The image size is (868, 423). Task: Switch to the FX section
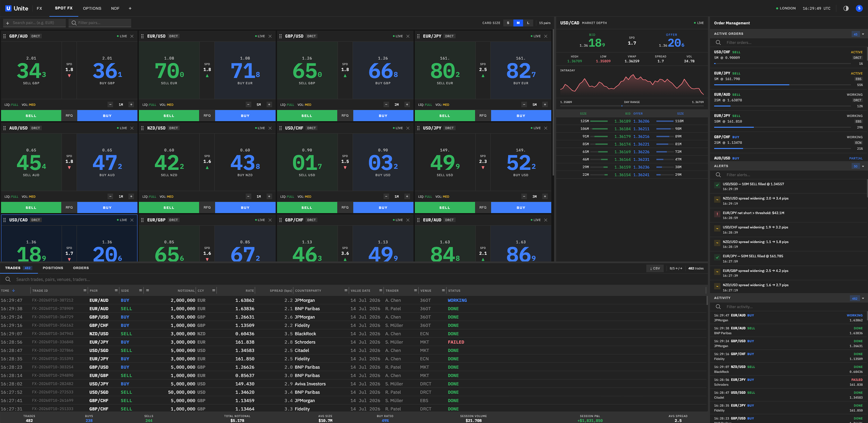[39, 8]
